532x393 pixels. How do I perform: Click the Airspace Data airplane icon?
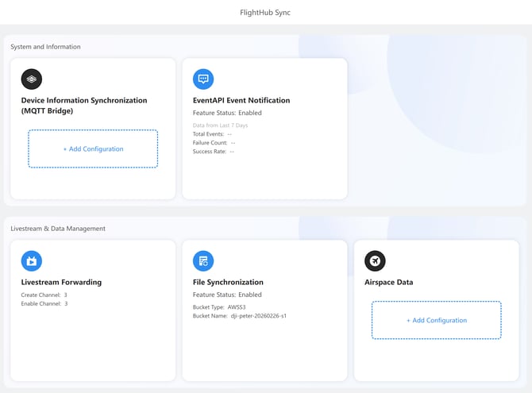click(x=375, y=260)
